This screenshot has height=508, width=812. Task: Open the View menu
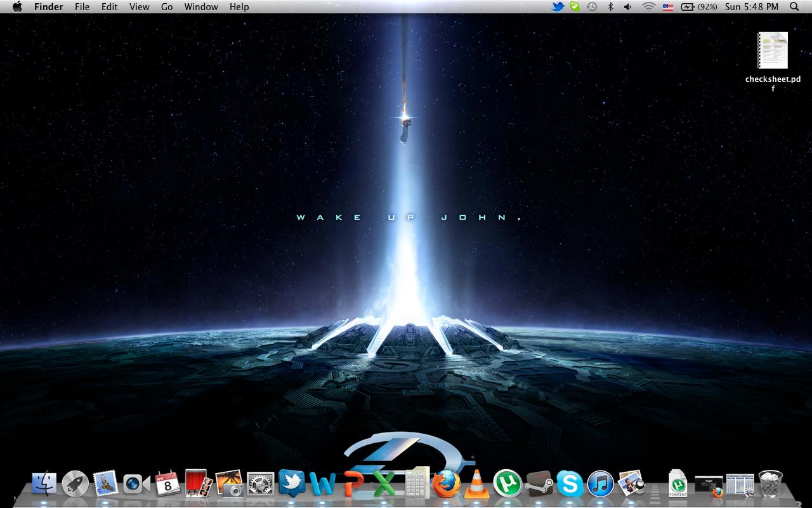coord(140,7)
